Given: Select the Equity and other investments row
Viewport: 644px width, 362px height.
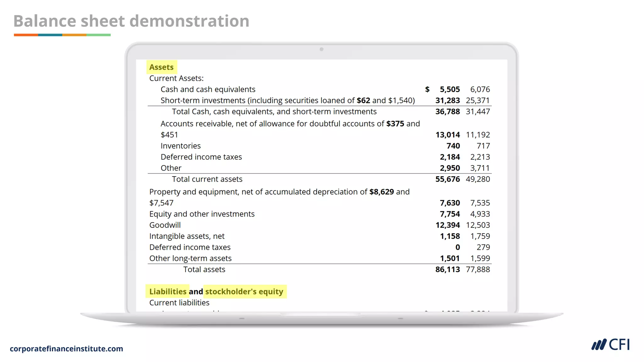Looking at the screenshot, I should click(202, 214).
